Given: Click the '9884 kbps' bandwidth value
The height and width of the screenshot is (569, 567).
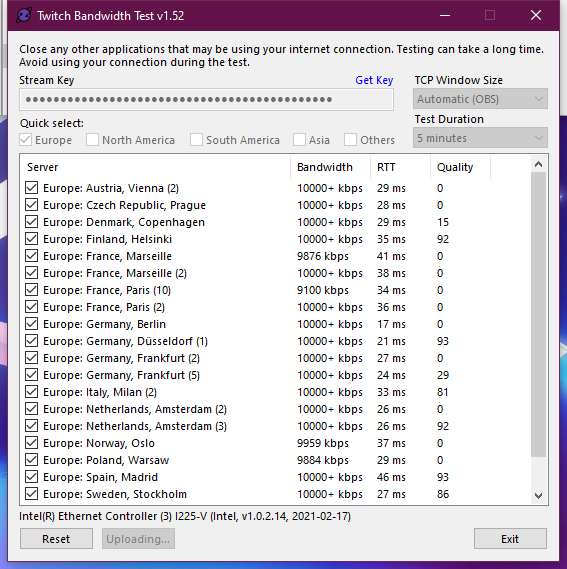Looking at the screenshot, I should 323,460.
